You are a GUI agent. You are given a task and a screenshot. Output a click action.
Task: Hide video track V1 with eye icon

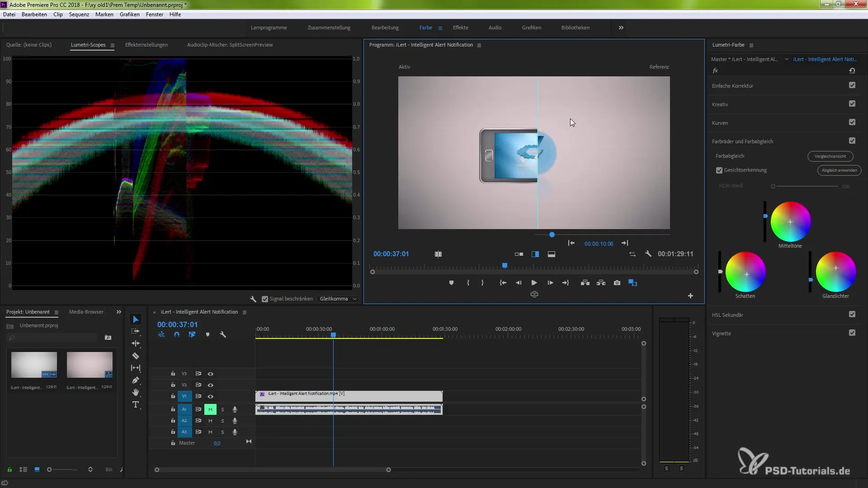[x=210, y=396]
